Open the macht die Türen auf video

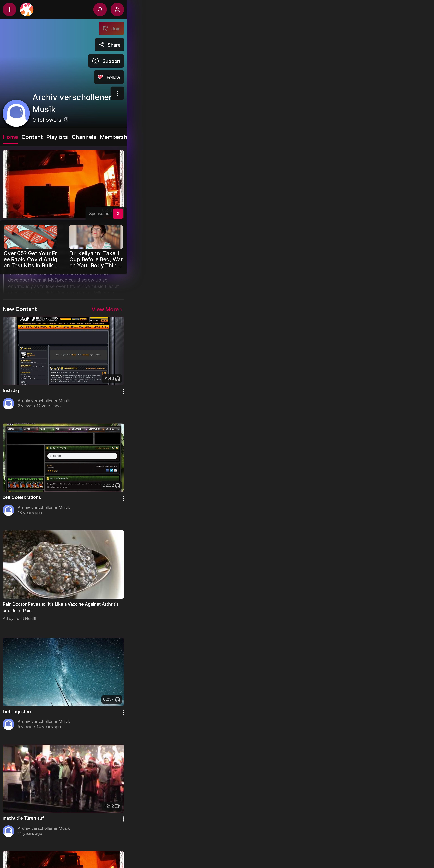[x=63, y=778]
